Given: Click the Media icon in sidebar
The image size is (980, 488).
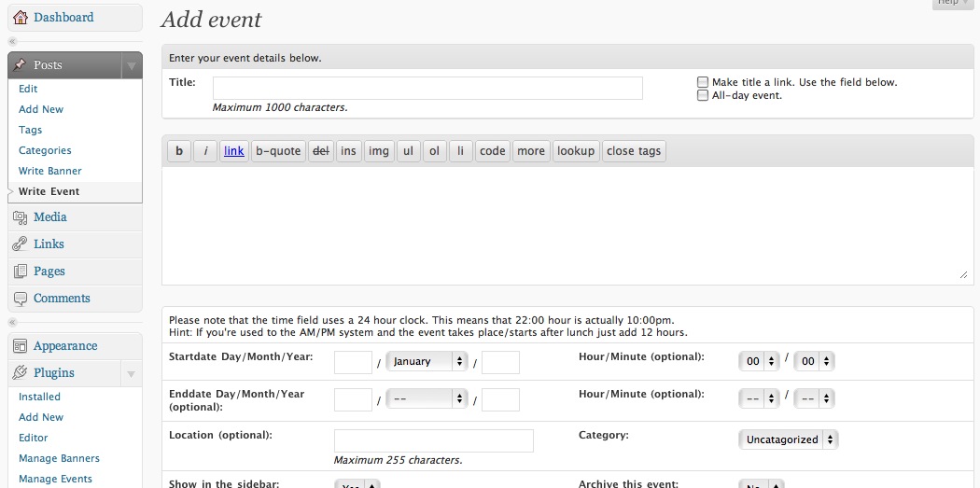Looking at the screenshot, I should [x=21, y=217].
